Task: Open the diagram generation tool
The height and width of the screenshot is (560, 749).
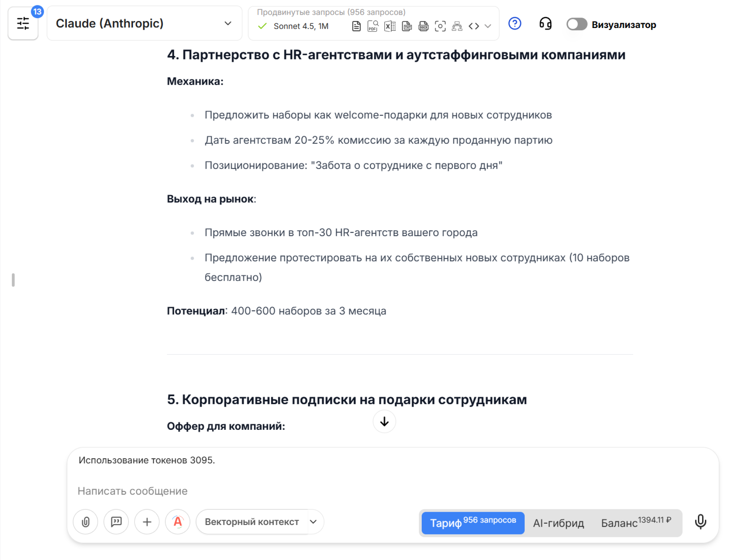Action: (x=457, y=26)
